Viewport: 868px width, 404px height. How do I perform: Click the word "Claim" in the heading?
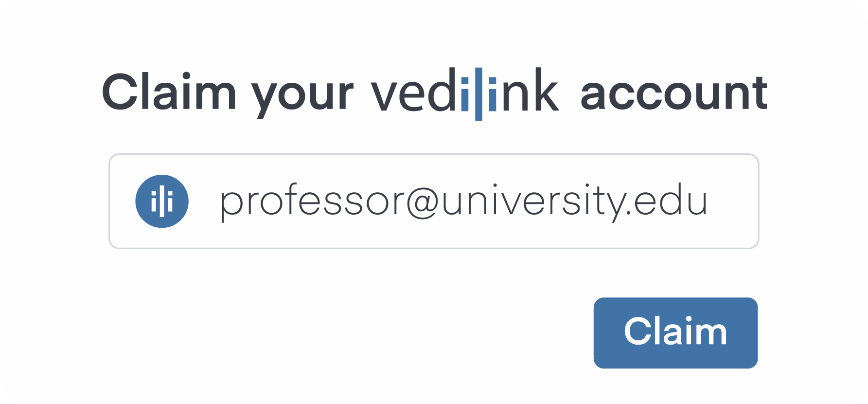(169, 91)
